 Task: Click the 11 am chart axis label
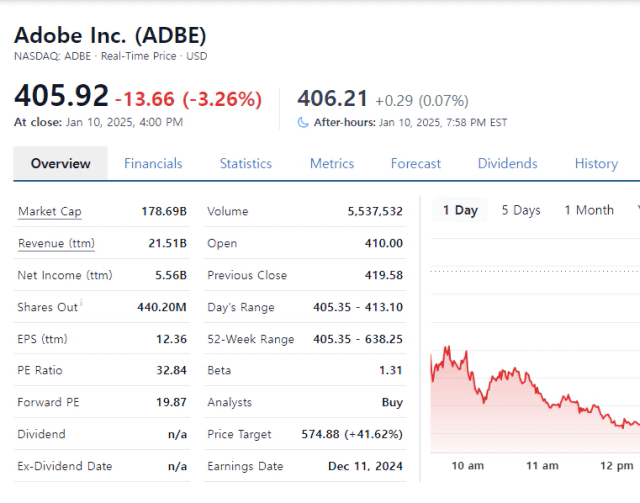542,465
